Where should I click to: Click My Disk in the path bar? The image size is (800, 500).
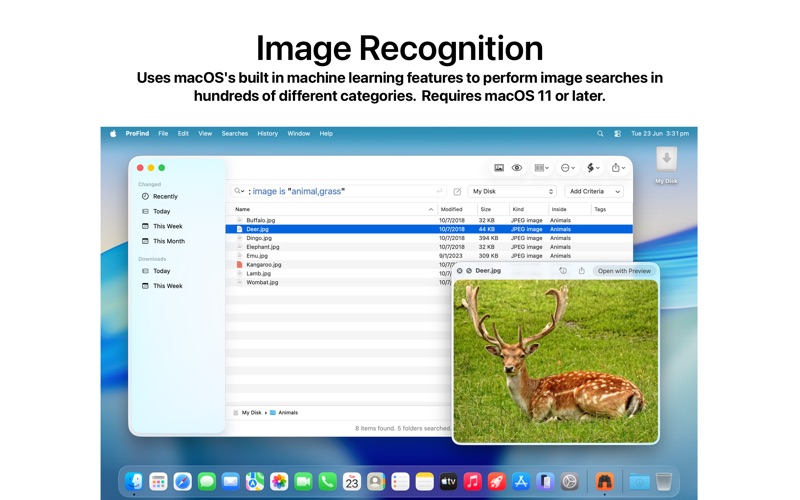tap(247, 412)
